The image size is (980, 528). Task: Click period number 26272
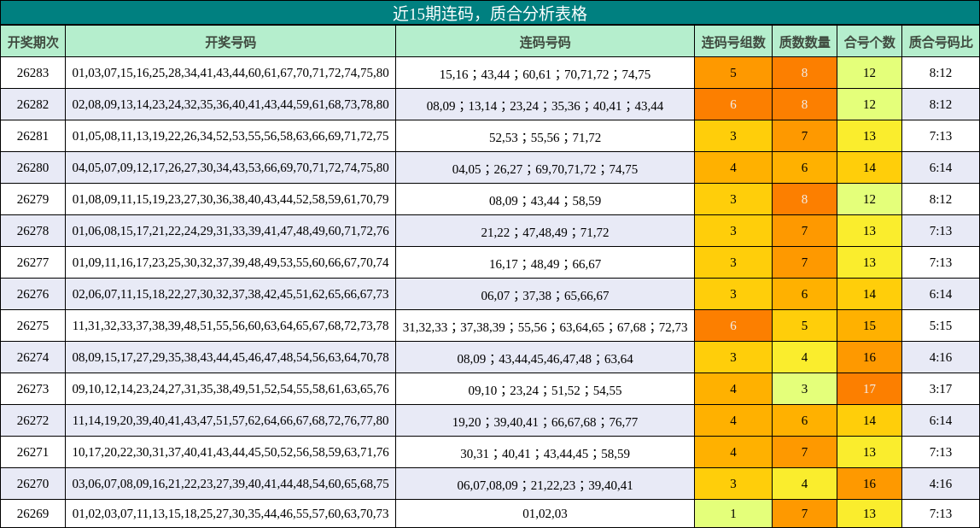pos(32,420)
